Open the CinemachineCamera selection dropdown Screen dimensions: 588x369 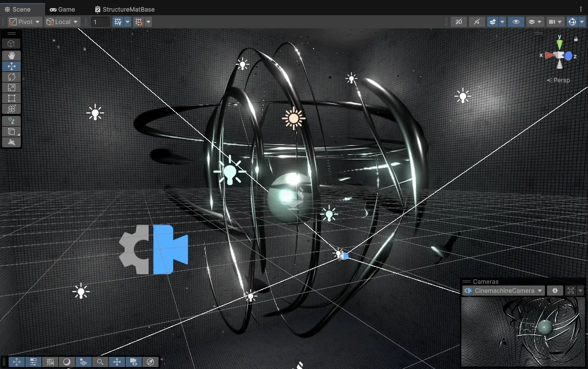tap(504, 291)
